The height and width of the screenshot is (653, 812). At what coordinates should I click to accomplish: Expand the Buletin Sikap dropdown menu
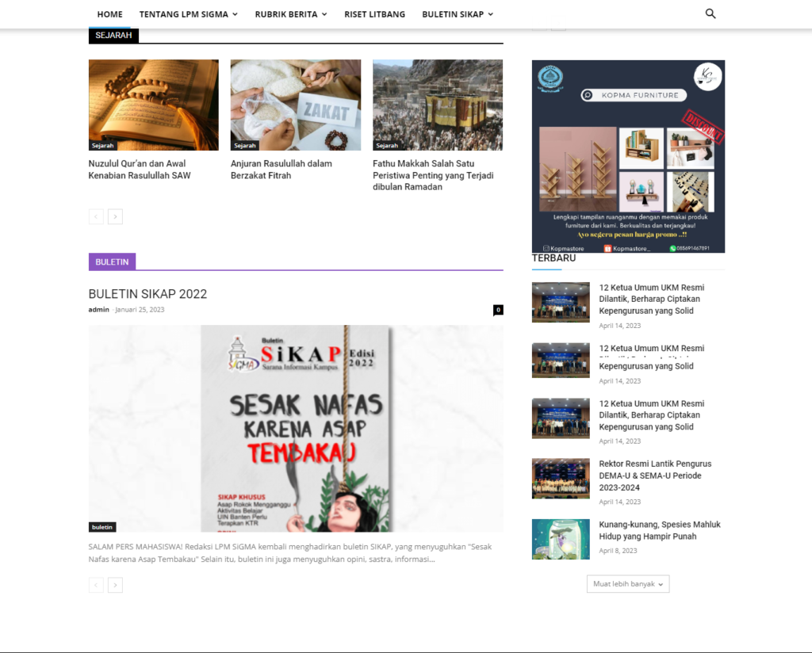coord(458,14)
